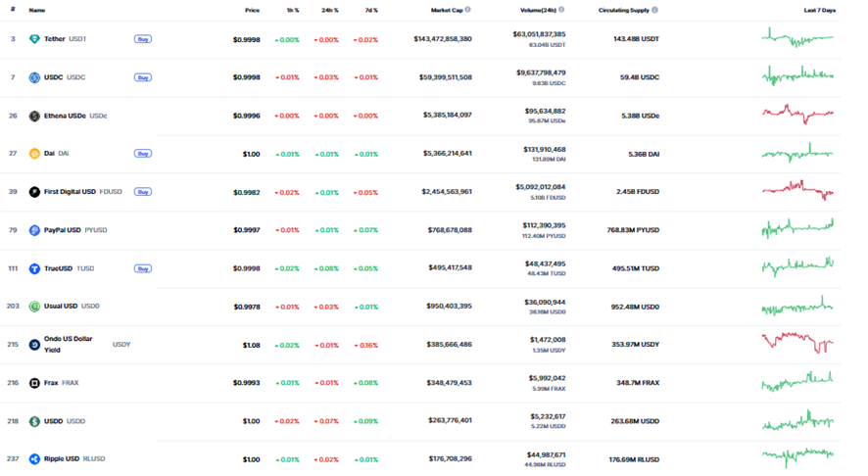Click Buy button next to First Digital USD
This screenshot has width=868, height=476.
[143, 192]
